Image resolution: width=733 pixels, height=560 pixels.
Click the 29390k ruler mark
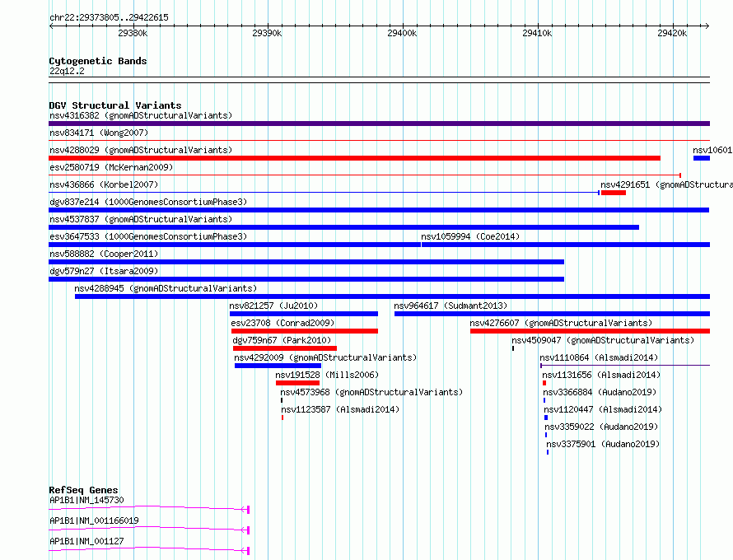(x=267, y=33)
